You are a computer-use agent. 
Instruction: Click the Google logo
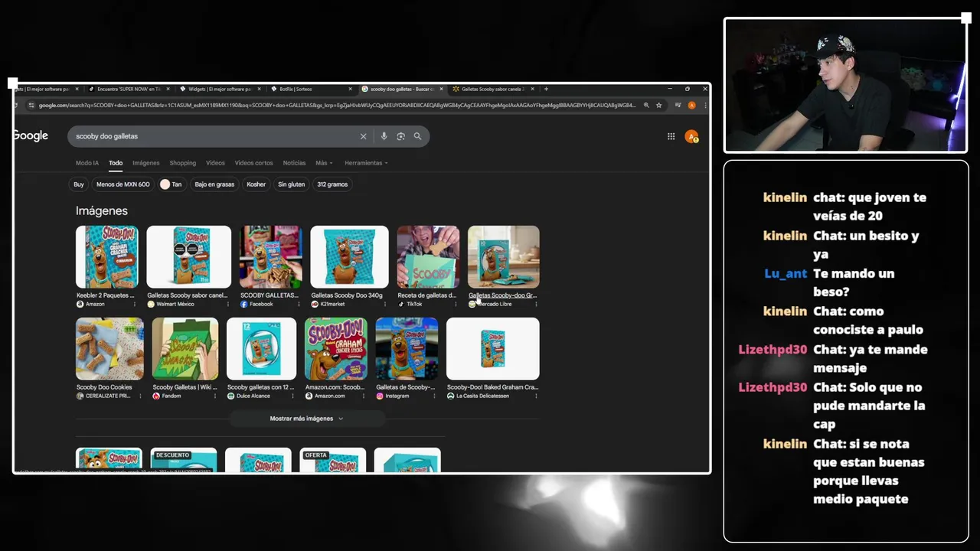tap(31, 135)
